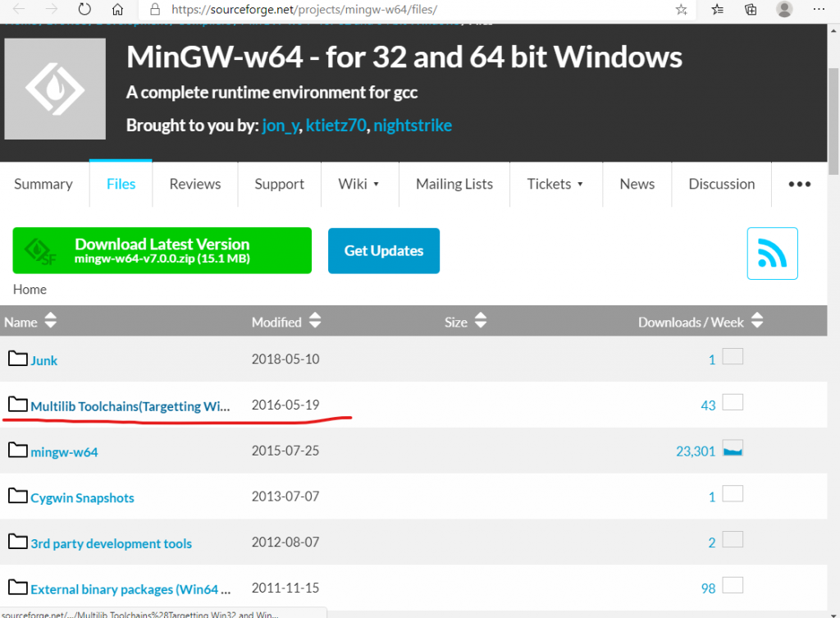
Task: Click the browser forward arrow
Action: tap(52, 9)
